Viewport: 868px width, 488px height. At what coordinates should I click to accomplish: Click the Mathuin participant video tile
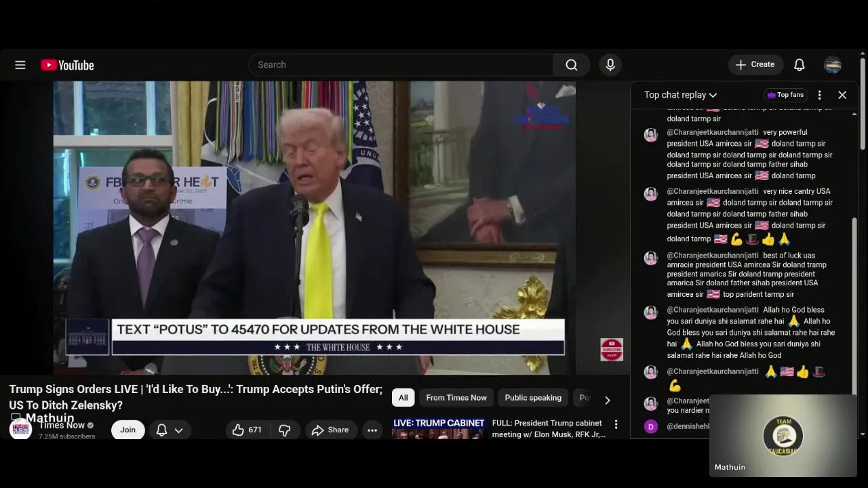coord(783,436)
